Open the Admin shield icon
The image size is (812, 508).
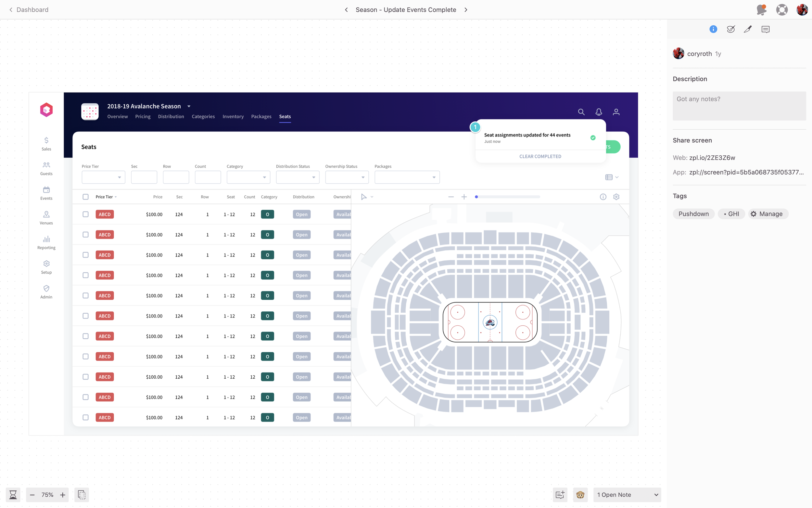click(46, 288)
